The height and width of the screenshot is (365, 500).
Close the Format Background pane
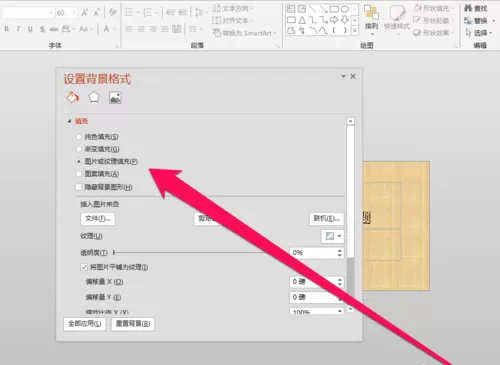click(x=353, y=76)
